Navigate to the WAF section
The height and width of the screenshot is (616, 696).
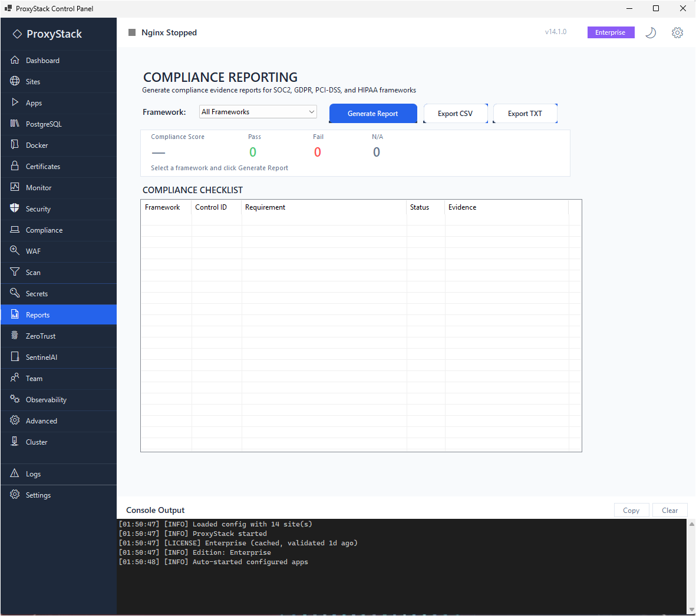pos(34,251)
